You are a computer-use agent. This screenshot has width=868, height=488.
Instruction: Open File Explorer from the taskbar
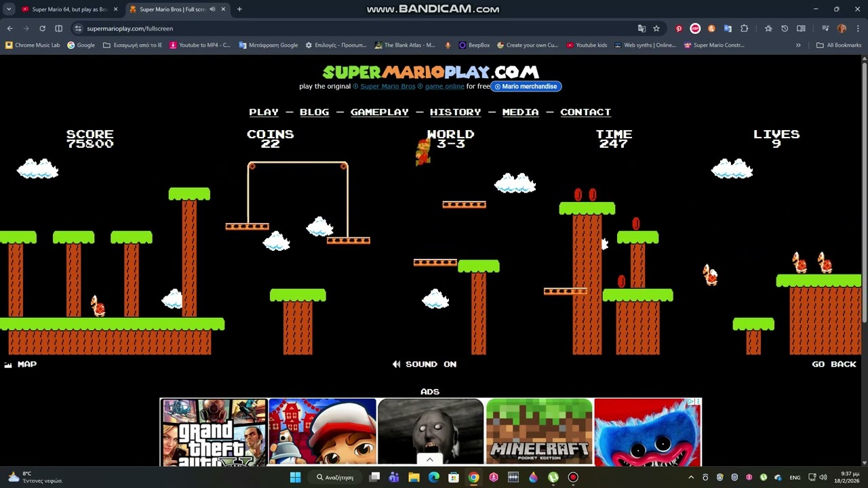click(414, 477)
